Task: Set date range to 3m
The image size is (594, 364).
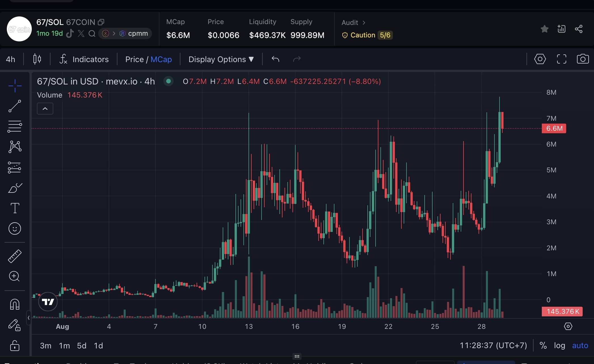Action: [x=46, y=346]
